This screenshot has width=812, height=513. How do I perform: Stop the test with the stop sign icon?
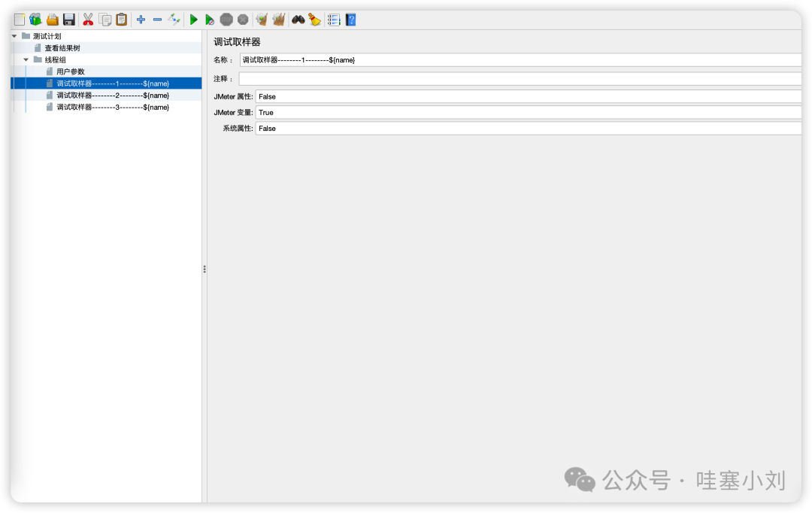pyautogui.click(x=226, y=20)
